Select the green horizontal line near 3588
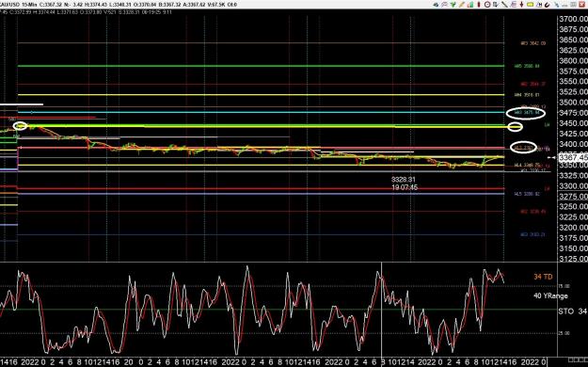 pyautogui.click(x=261, y=66)
